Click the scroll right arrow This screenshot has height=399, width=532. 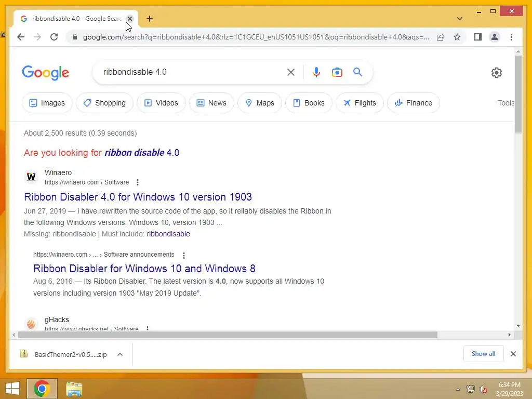tap(510, 335)
